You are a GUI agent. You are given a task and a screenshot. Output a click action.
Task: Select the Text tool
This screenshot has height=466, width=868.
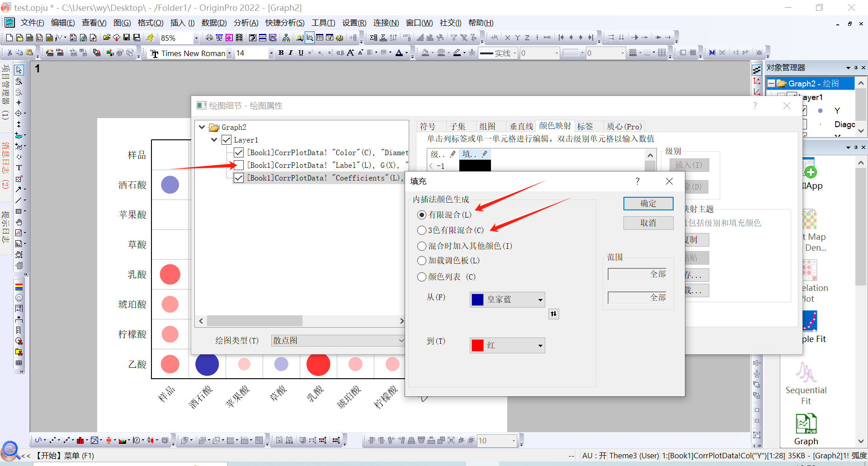19,168
